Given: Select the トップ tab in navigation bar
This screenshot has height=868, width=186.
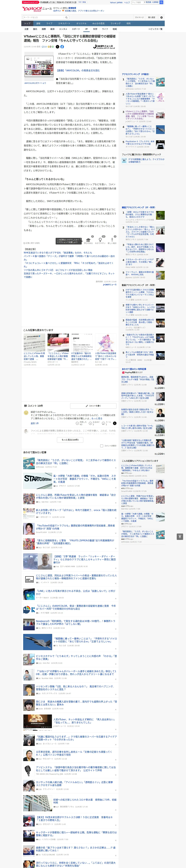Looking at the screenshot, I should [27, 24].
